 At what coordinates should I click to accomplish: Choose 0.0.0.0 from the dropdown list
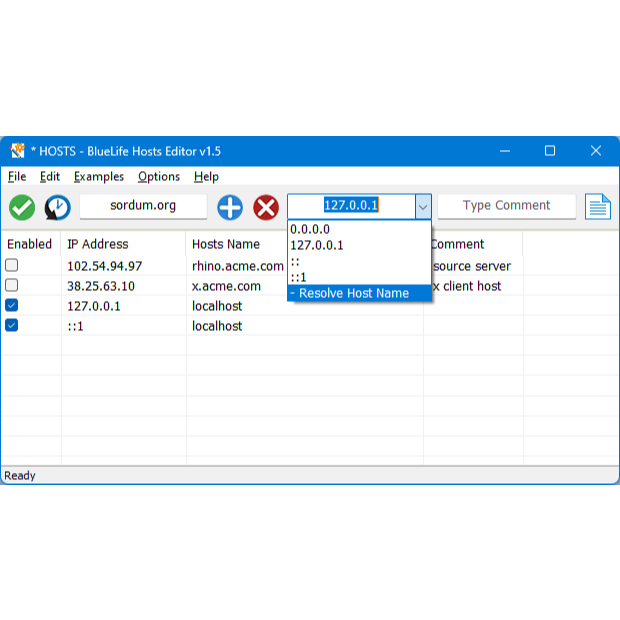[x=359, y=229]
